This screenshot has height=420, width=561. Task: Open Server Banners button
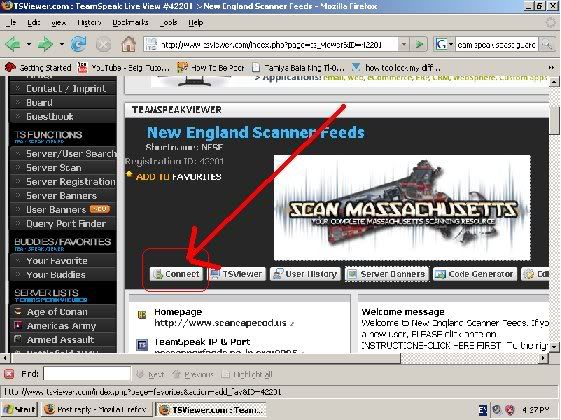click(387, 274)
